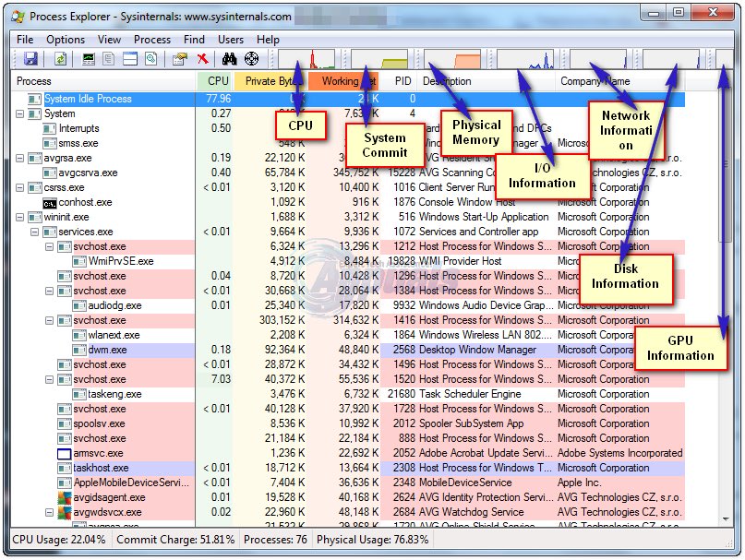This screenshot has width=745, height=560.
Task: Collapse svchost.exe node with PID 1212
Action: point(50,246)
